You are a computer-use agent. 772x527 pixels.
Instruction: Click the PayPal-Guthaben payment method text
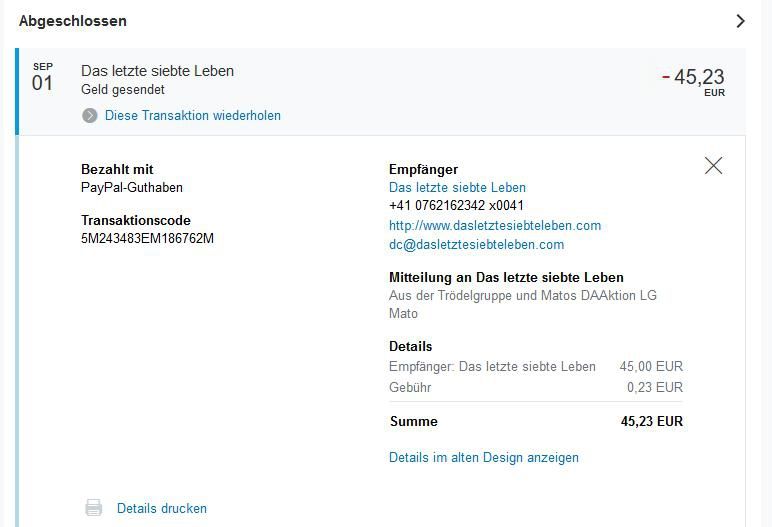(132, 188)
